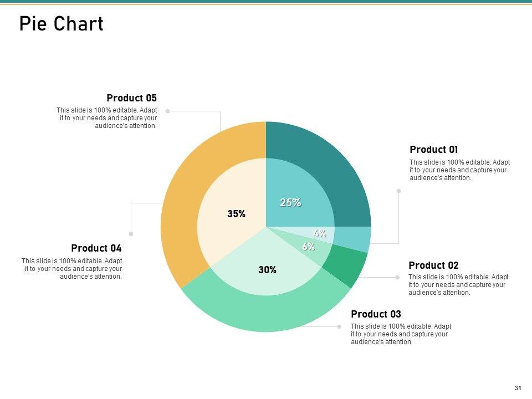
Task: Select the 35% data label
Action: [236, 214]
